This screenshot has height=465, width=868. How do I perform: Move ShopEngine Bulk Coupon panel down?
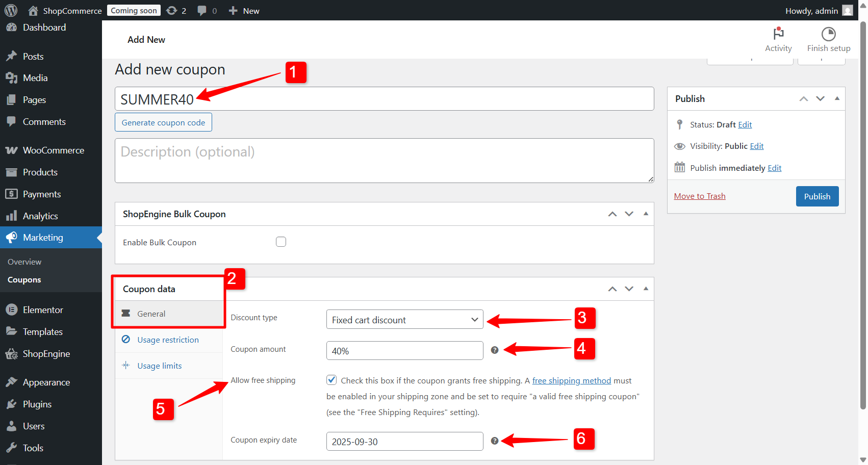coord(629,214)
